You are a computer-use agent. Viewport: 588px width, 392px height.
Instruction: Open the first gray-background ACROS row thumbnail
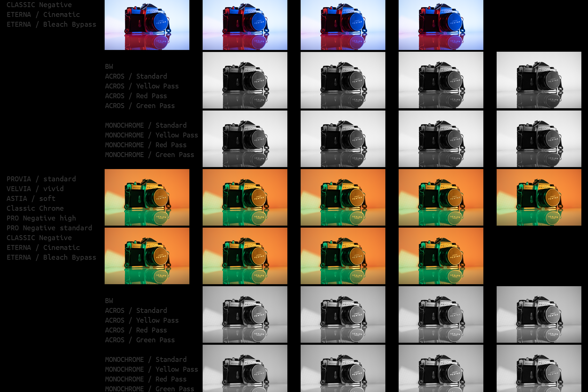pyautogui.click(x=245, y=315)
